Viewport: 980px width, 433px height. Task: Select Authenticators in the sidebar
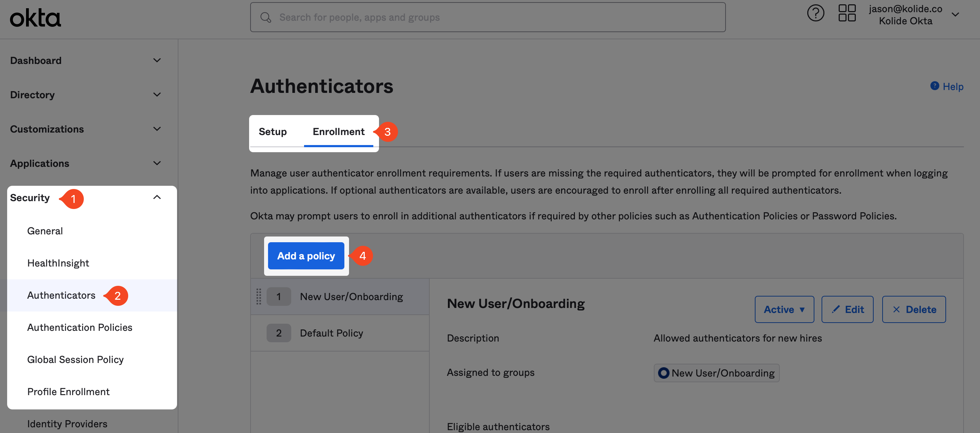61,295
